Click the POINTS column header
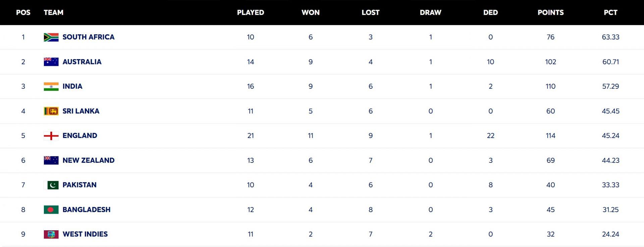 coord(550,12)
